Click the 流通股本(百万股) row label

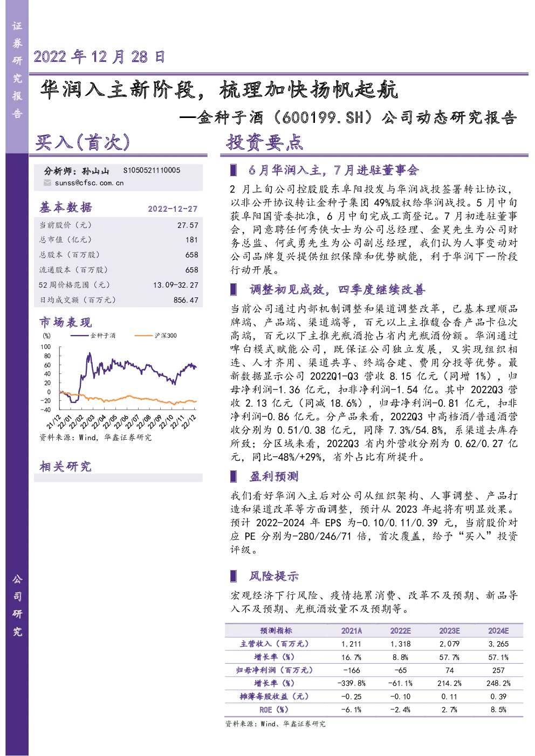73,270
